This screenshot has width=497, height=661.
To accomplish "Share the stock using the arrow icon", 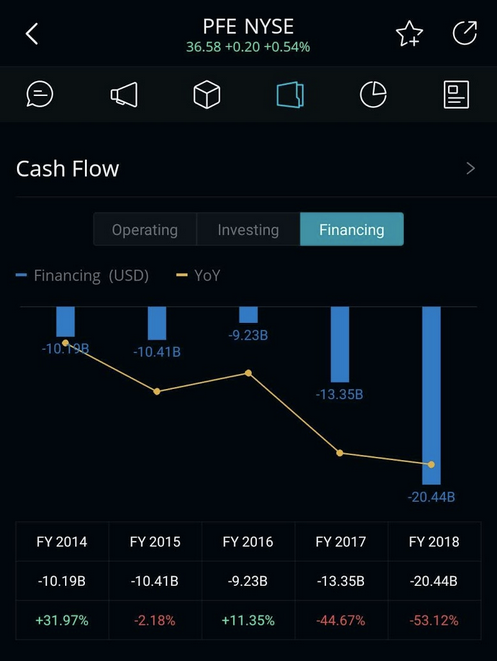I will coord(465,33).
